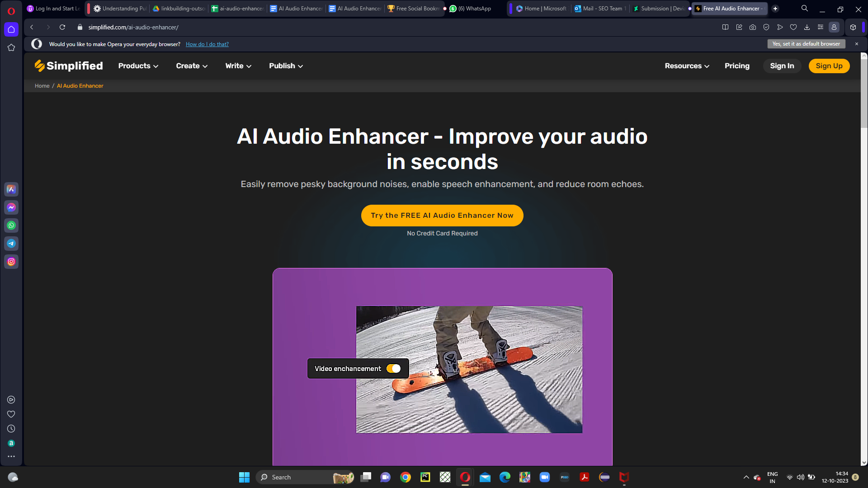Click How do I do that link
Image resolution: width=868 pixels, height=488 pixels.
click(207, 44)
